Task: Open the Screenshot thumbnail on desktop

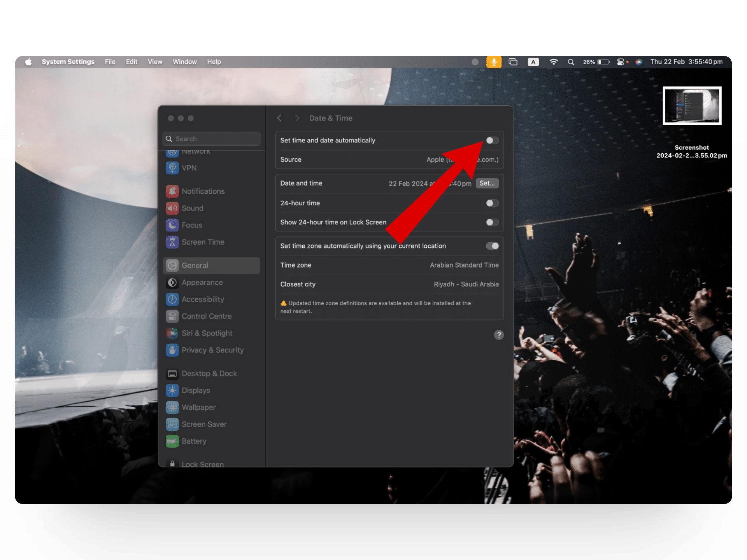Action: 691,106
